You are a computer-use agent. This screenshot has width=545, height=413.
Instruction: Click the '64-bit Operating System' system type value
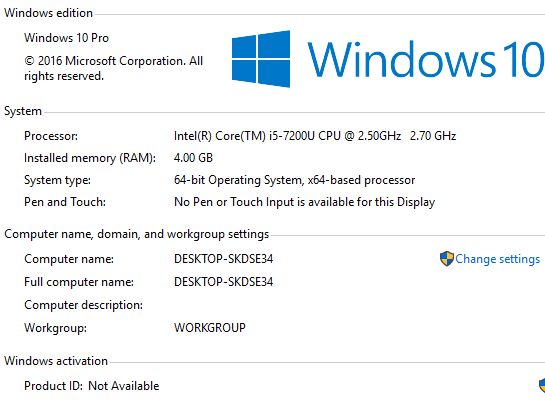click(294, 180)
